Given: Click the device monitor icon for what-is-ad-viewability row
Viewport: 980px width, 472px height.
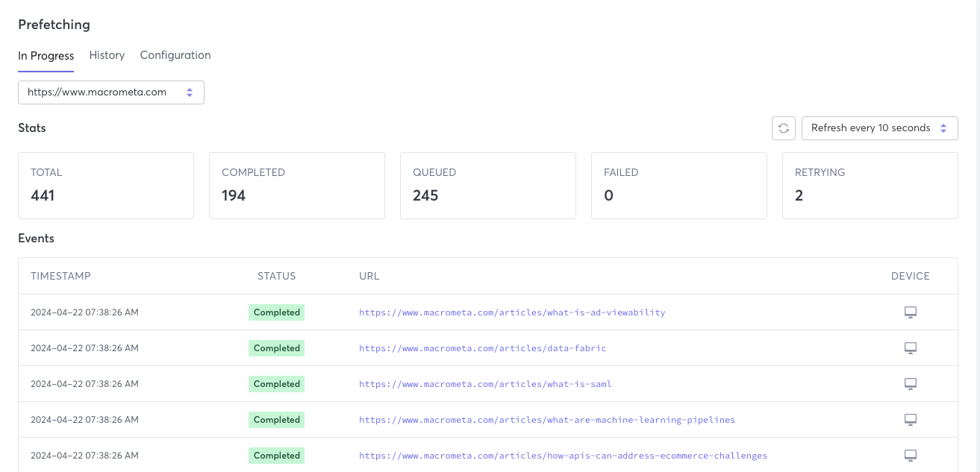Looking at the screenshot, I should point(911,312).
